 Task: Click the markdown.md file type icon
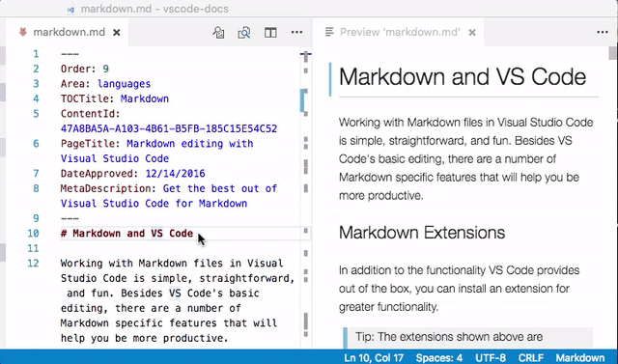(x=23, y=32)
